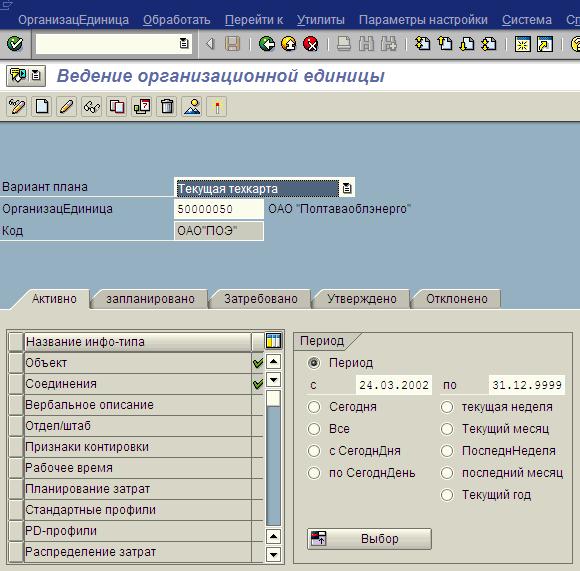This screenshot has height=571, width=580.
Task: Select the Сегодня radio button
Action: [314, 407]
